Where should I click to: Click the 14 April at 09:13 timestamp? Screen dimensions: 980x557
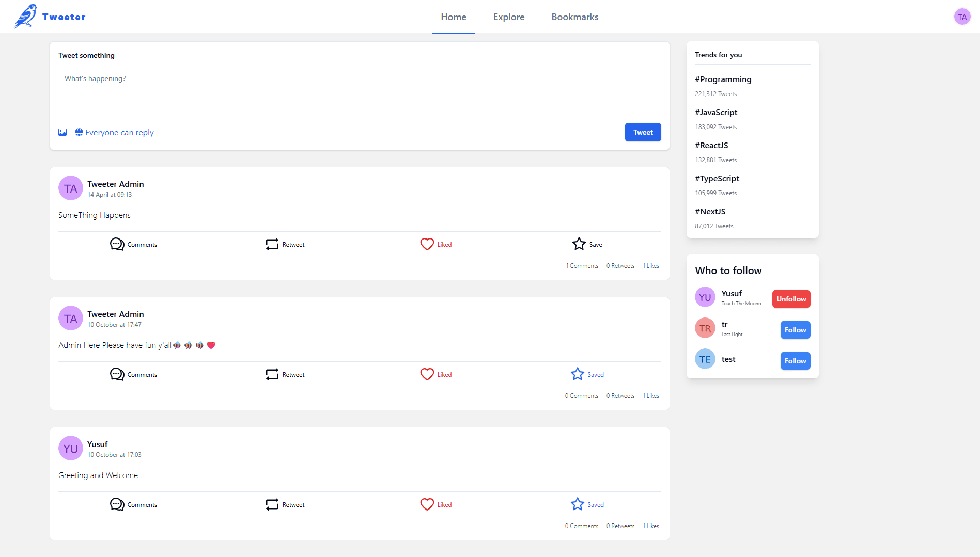click(x=110, y=195)
